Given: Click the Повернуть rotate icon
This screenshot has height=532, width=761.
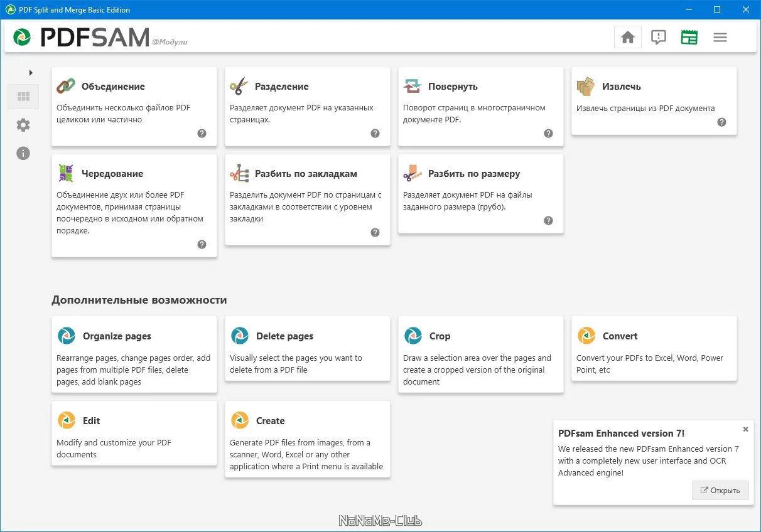Looking at the screenshot, I should (413, 86).
